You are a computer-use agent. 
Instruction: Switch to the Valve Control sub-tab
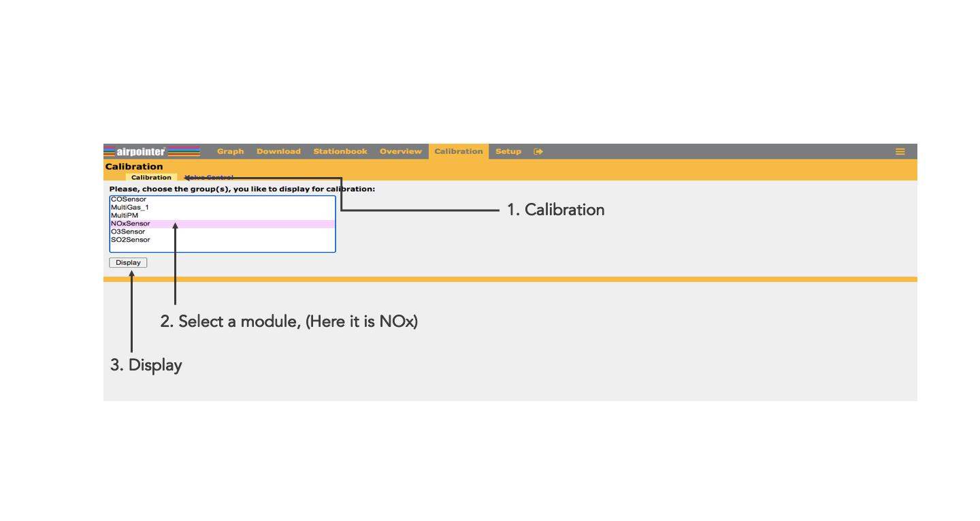(210, 177)
